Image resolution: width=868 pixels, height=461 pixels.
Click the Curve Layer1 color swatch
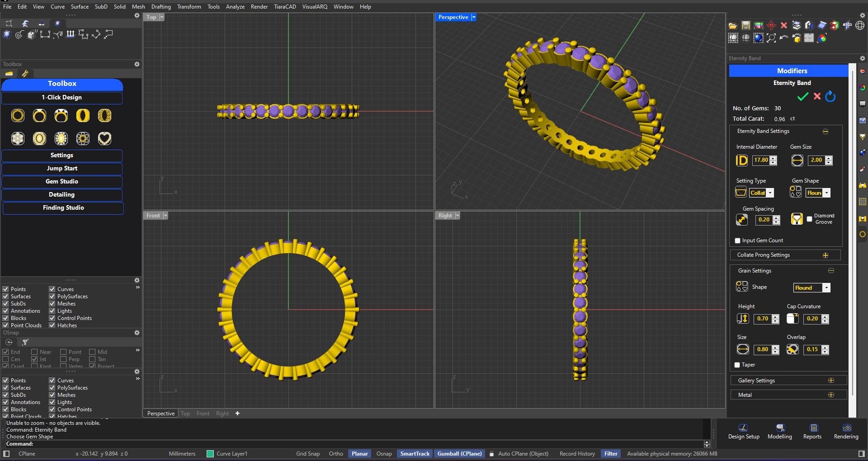pyautogui.click(x=210, y=454)
